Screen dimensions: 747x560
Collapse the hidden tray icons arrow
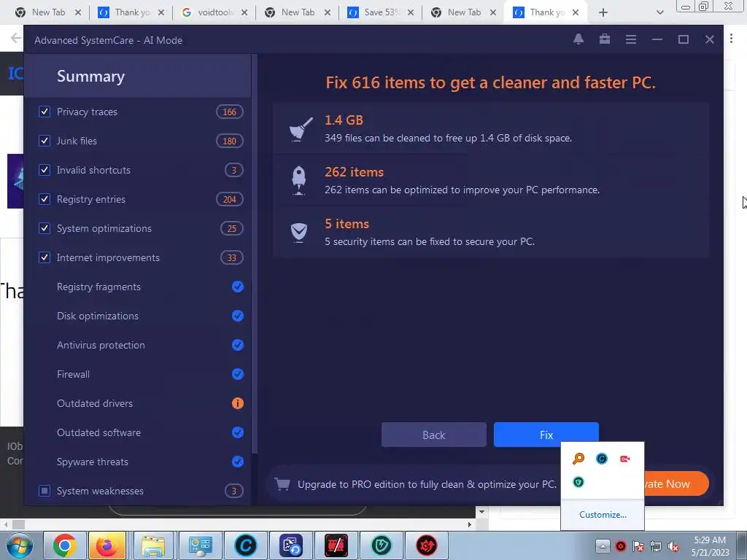tap(602, 546)
